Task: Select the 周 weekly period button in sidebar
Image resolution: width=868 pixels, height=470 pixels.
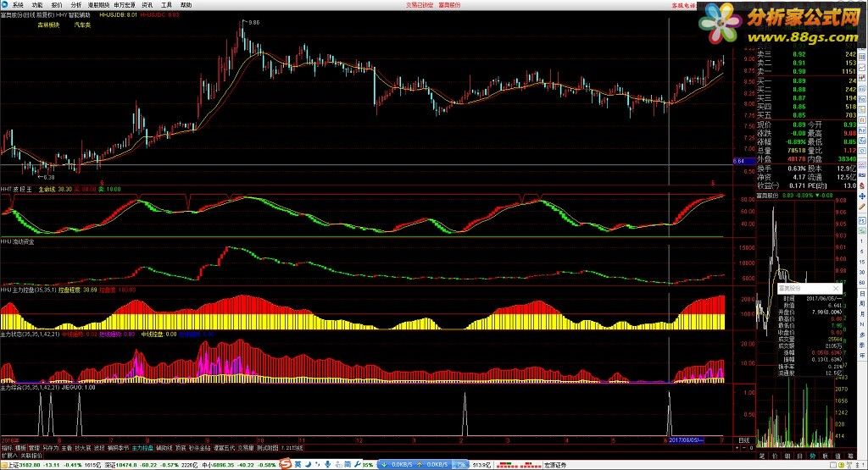Action: tap(862, 303)
